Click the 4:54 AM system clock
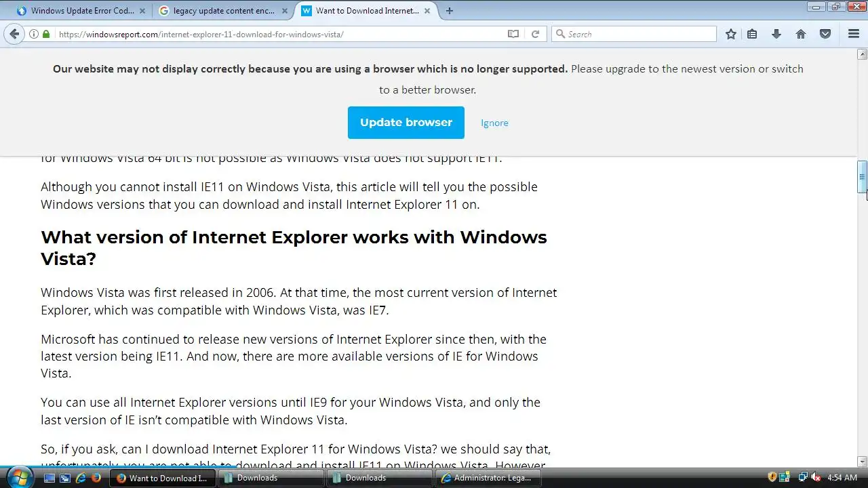This screenshot has width=868, height=488. (842, 478)
